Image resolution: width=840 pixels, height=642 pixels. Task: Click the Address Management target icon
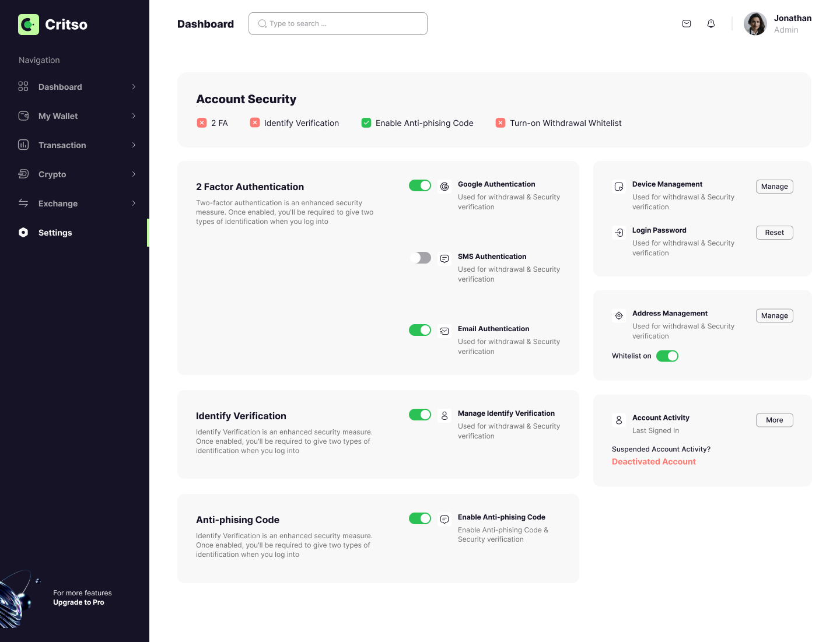(619, 315)
